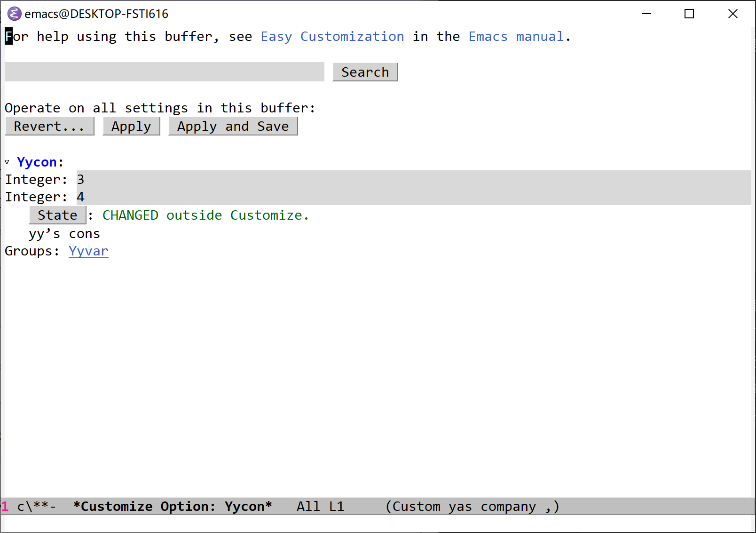Click the company minor mode indicator
Viewport: 756px width, 533px height.
[x=508, y=507]
